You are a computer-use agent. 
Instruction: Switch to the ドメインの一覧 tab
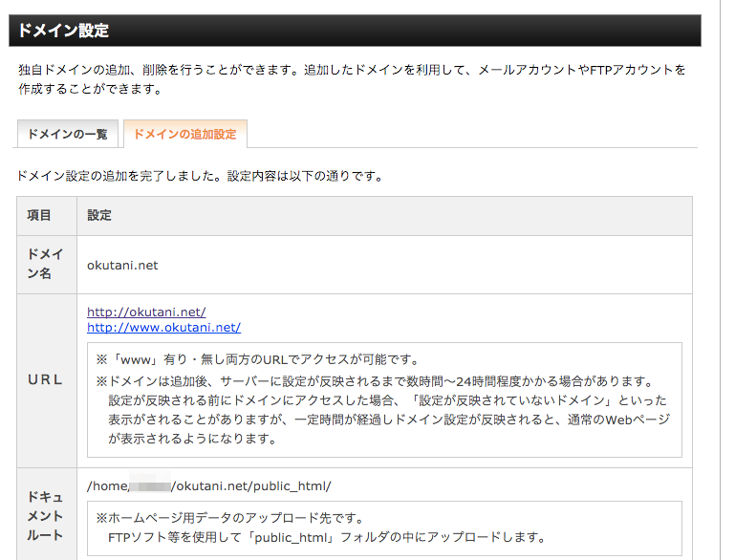click(x=68, y=134)
